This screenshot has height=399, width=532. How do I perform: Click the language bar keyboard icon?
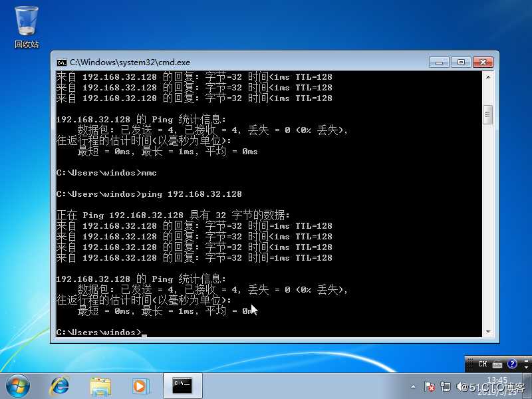pos(497,364)
